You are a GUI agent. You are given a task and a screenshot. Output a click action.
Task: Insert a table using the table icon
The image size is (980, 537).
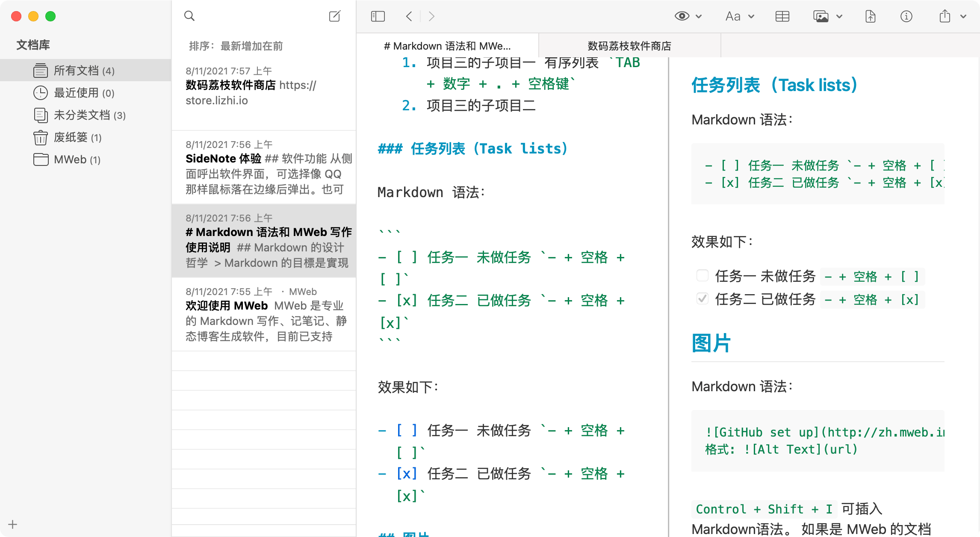782,16
